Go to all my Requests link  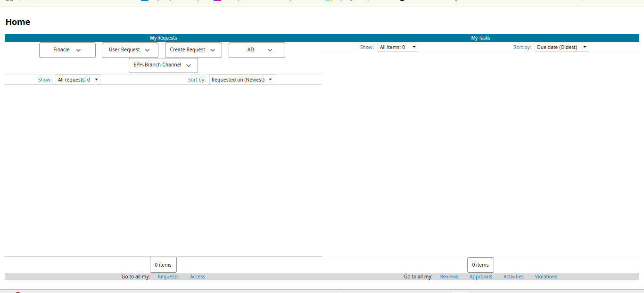click(168, 277)
